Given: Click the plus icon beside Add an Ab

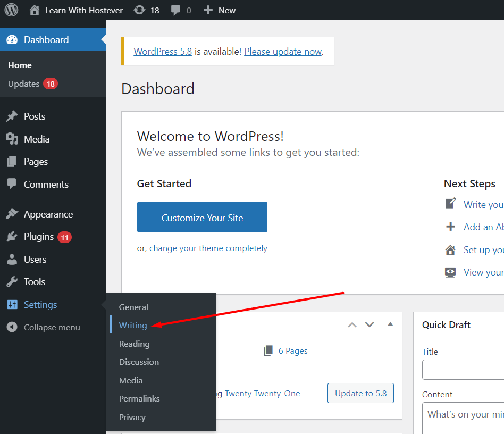Looking at the screenshot, I should tap(451, 227).
